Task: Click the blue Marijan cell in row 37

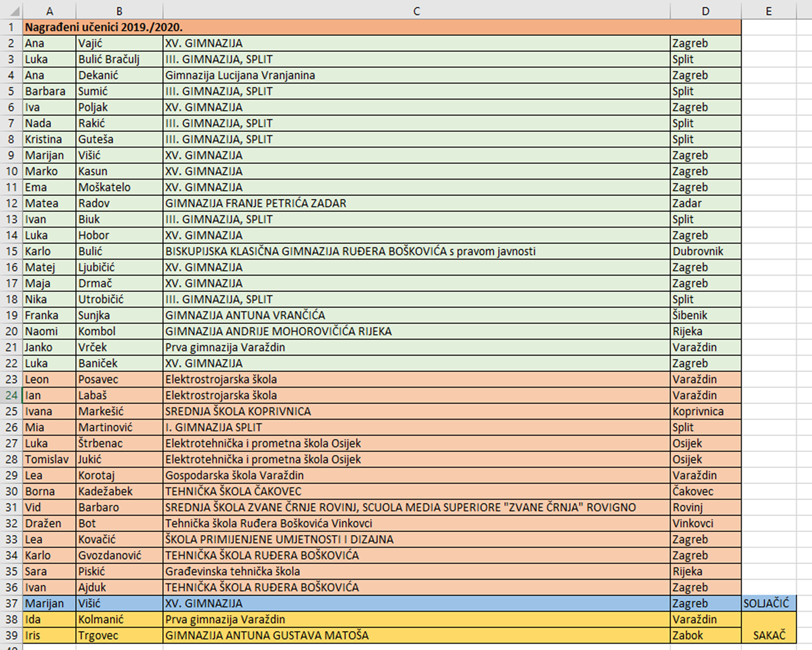Action: 44,603
